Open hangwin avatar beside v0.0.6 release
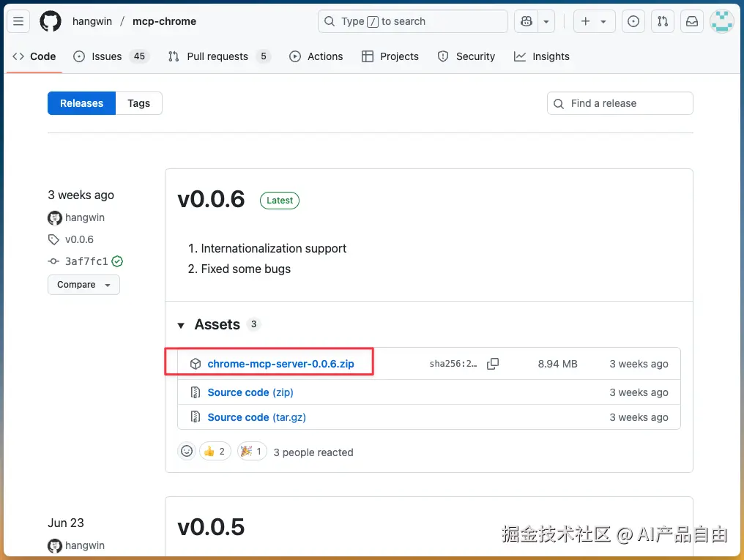 (55, 218)
